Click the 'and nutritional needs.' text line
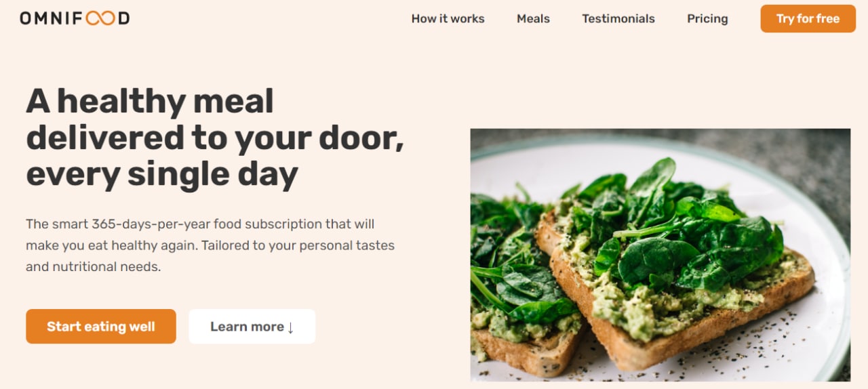The width and height of the screenshot is (868, 389). coord(93,267)
